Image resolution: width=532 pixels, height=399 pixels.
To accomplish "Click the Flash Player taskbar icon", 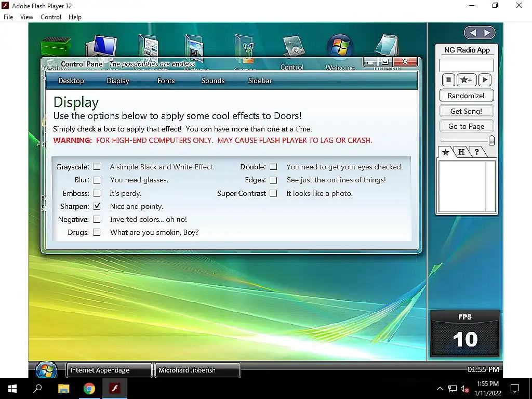I will coord(115,389).
